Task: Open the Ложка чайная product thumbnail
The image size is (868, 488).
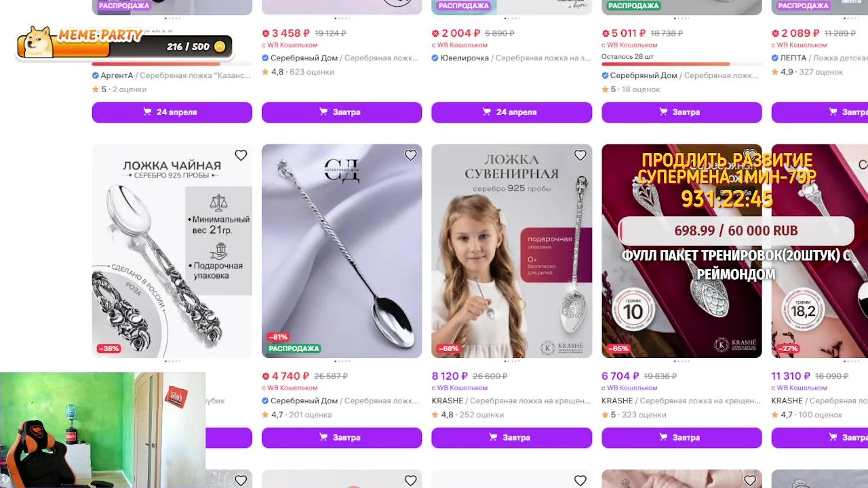Action: (x=172, y=251)
